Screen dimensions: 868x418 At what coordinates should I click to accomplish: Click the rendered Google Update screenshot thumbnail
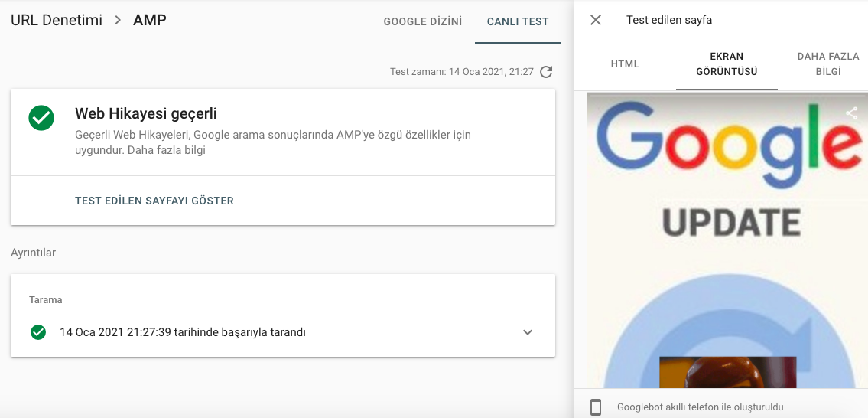(x=727, y=240)
